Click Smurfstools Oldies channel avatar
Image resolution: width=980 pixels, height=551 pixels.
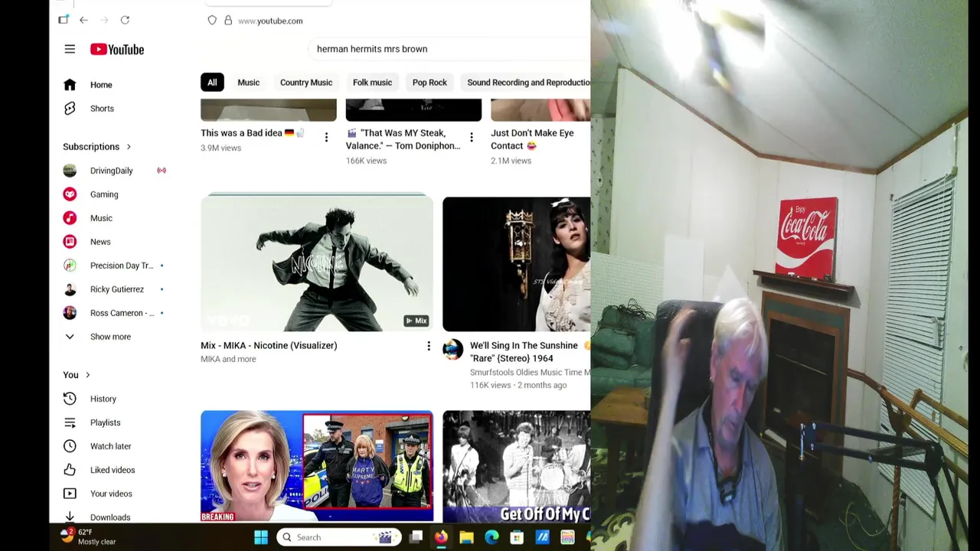pos(452,350)
